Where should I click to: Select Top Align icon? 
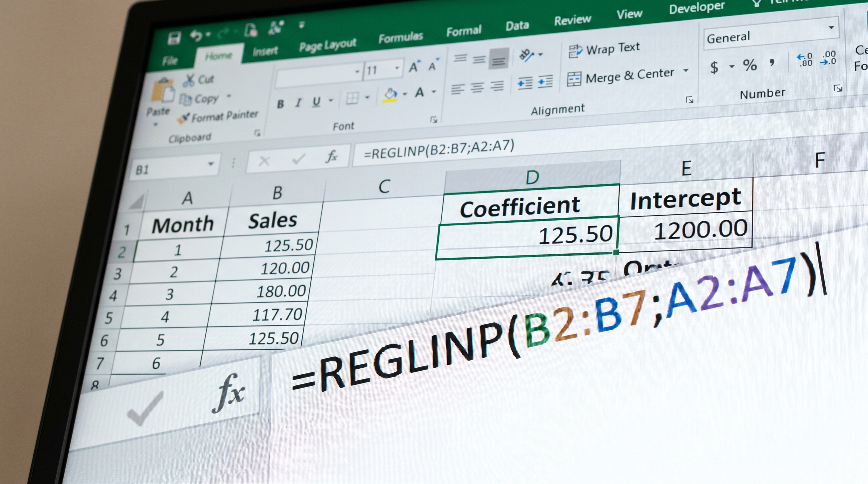(460, 58)
